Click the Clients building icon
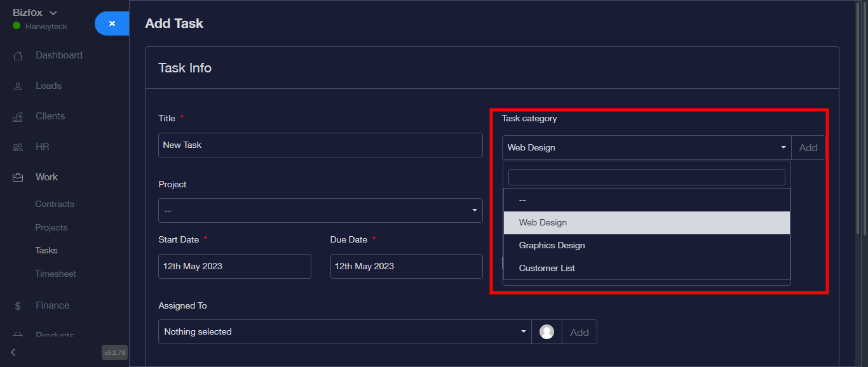Screen dimensions: 868x367 coord(18,117)
